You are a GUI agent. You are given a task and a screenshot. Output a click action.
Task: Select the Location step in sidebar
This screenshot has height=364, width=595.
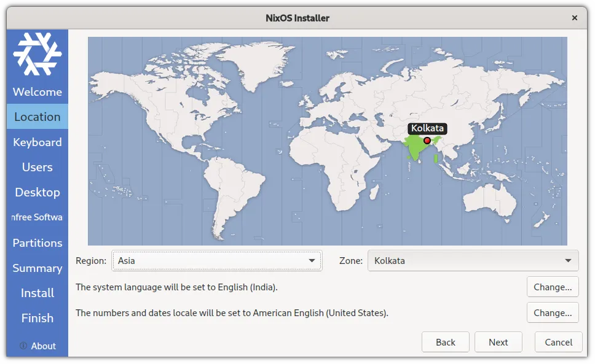tap(37, 117)
